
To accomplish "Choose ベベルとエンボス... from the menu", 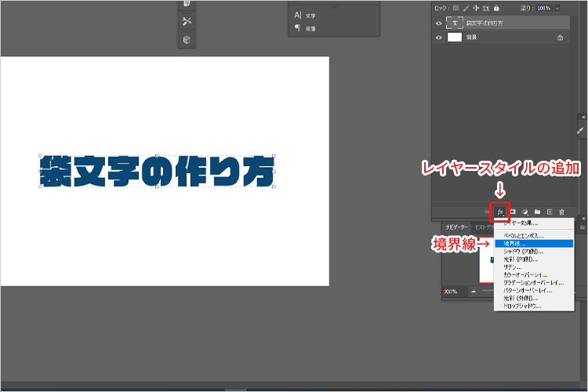I will [534, 235].
